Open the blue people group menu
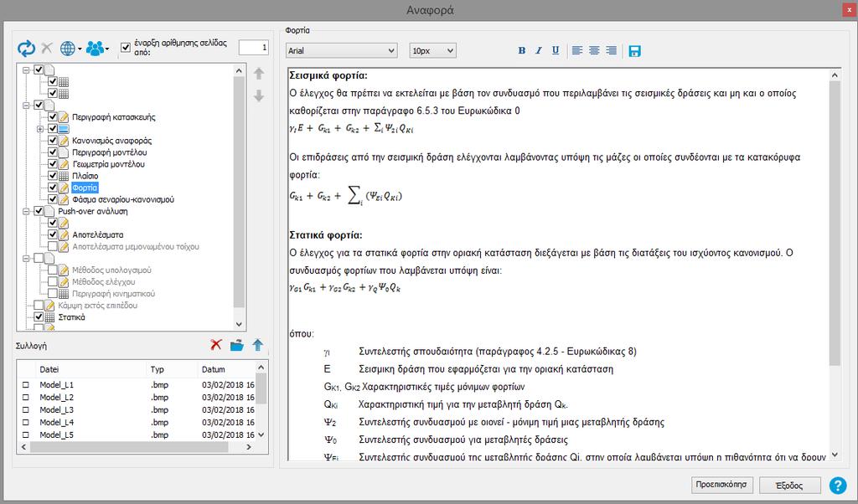This screenshot has width=858, height=504. click(97, 49)
